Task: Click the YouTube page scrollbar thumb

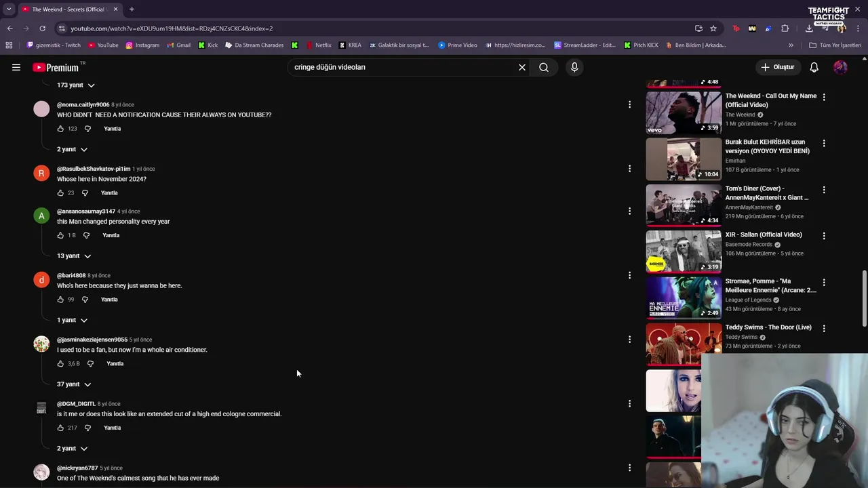Action: (864, 298)
